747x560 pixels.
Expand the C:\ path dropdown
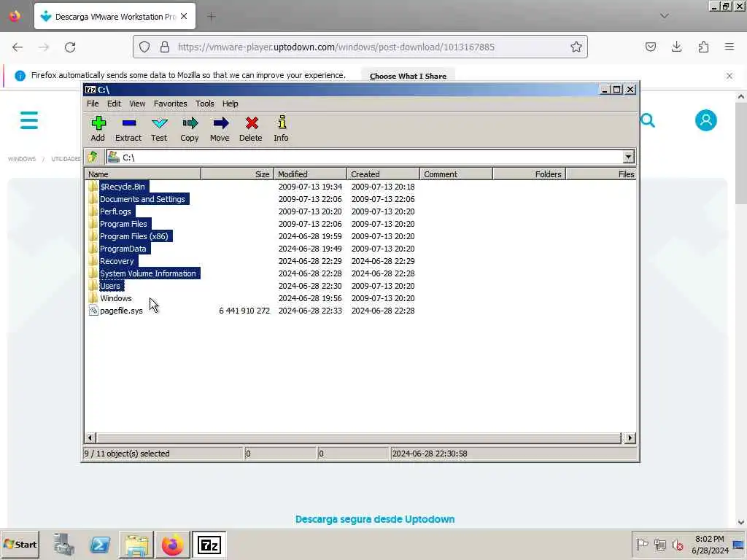click(628, 157)
